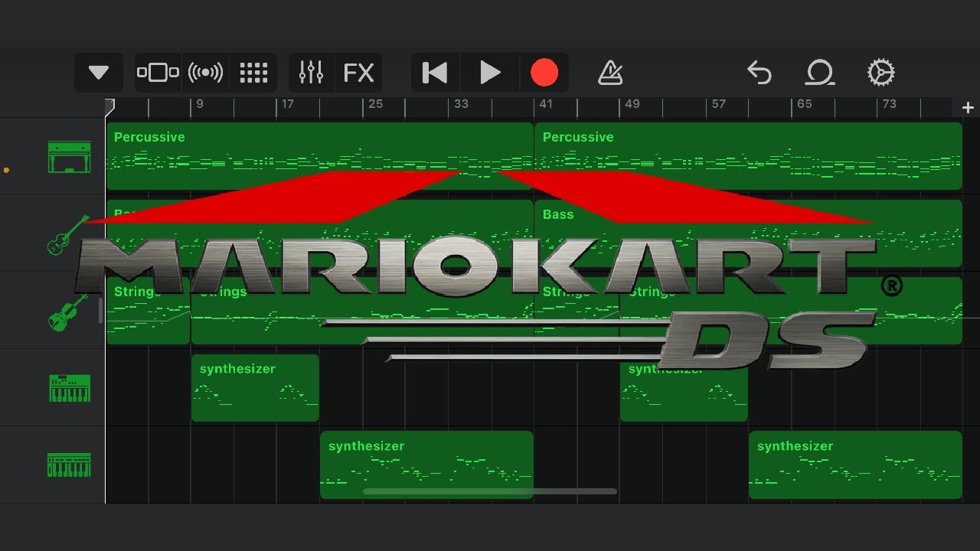Open the My Songs dropdown triangle
980x551 pixels.
[99, 73]
